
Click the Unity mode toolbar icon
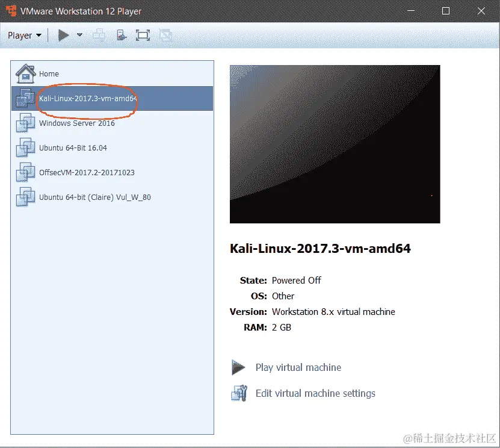(x=165, y=35)
